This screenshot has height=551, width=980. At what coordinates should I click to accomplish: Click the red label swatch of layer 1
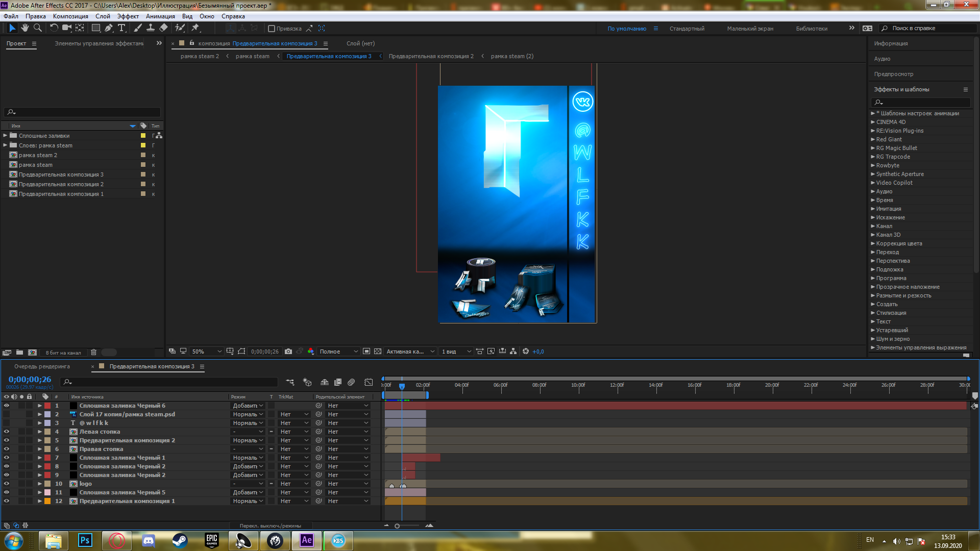click(47, 406)
